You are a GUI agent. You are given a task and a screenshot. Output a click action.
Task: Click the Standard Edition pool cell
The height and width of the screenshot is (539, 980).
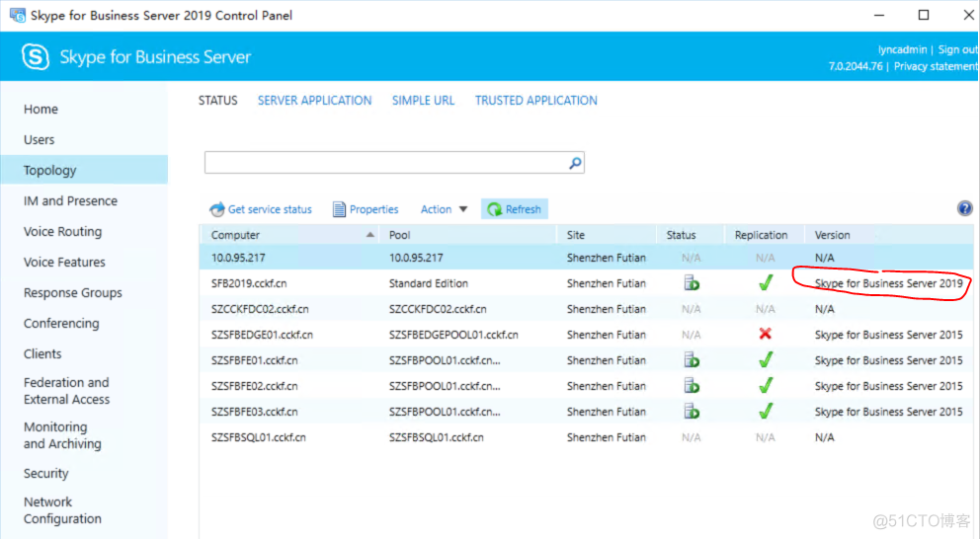point(428,283)
